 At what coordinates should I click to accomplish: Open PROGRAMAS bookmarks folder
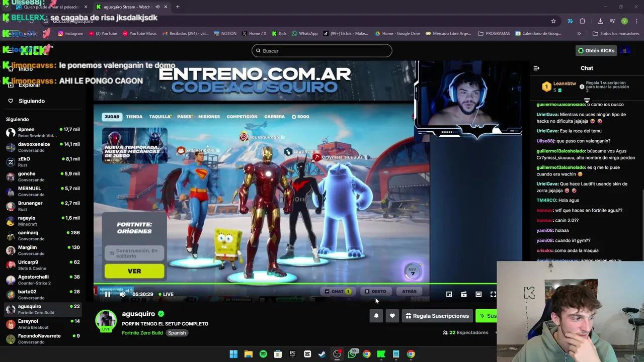(494, 34)
